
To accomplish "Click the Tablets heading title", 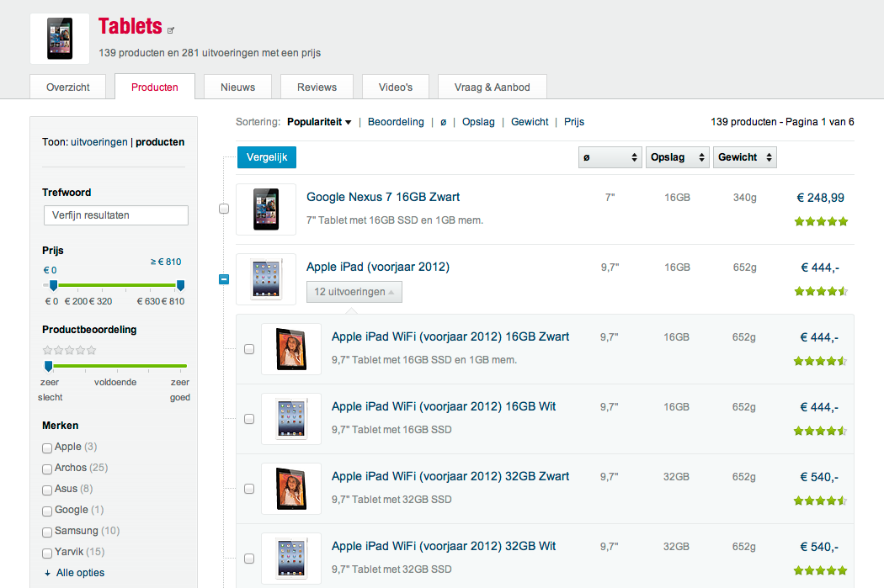I will [130, 26].
